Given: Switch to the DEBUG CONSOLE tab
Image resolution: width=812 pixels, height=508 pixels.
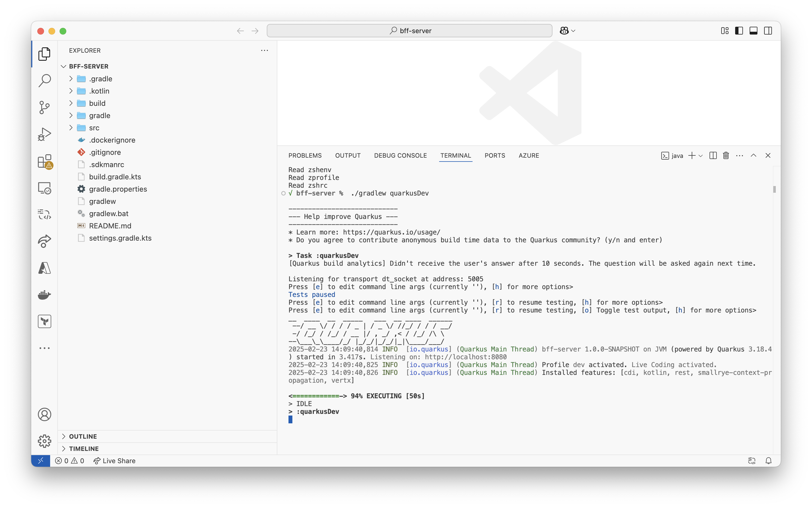Looking at the screenshot, I should 400,155.
